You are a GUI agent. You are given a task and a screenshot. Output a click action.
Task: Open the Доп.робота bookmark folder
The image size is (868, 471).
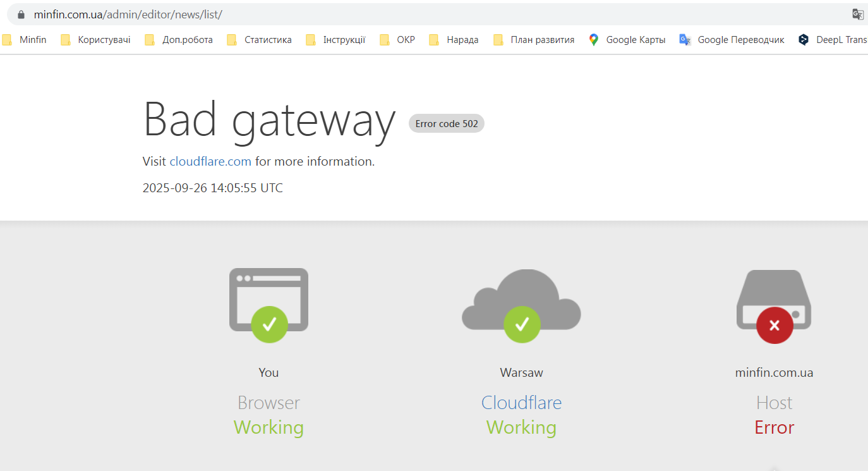tap(179, 40)
